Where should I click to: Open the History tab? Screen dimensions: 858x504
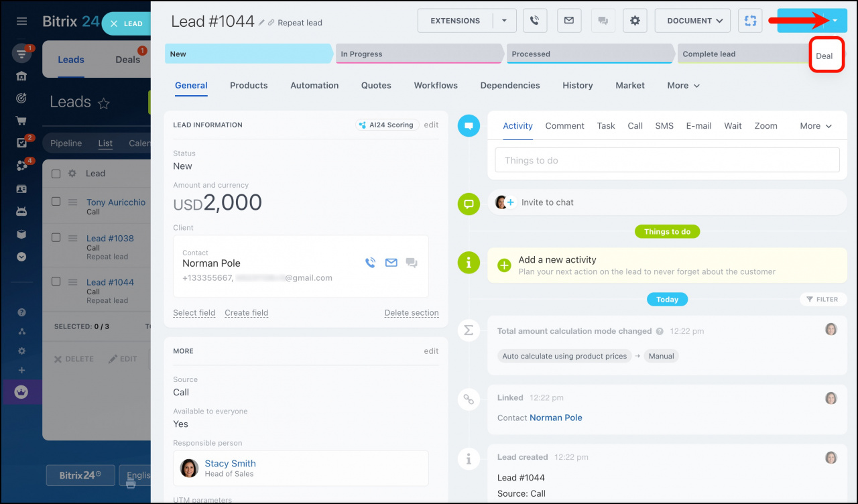point(578,86)
